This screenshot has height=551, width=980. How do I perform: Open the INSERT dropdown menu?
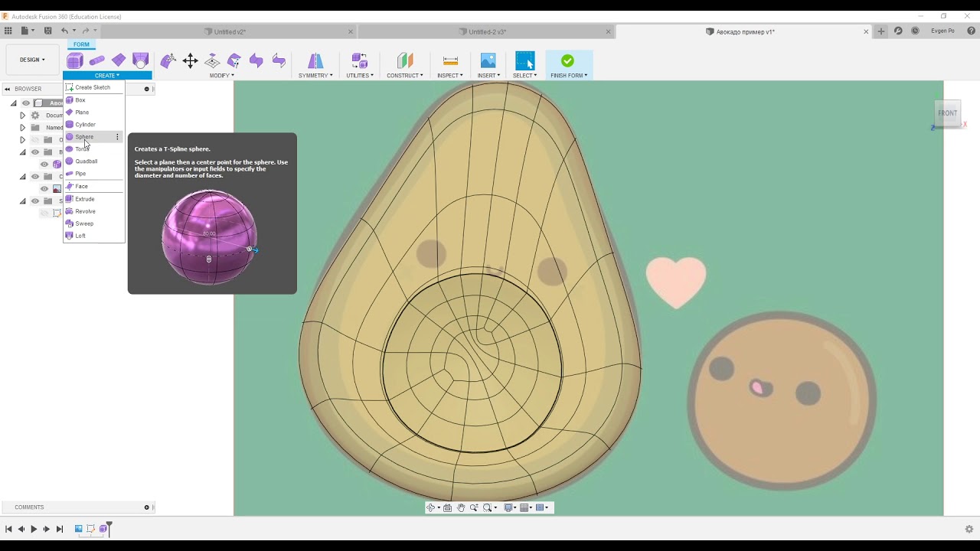(488, 76)
